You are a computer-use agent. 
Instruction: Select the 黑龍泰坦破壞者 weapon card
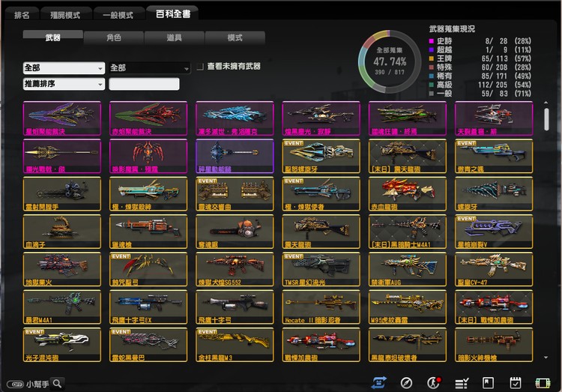[408, 345]
